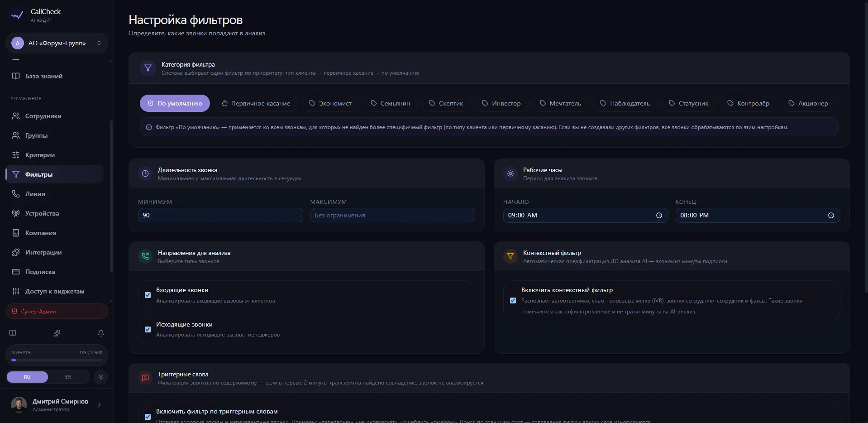868x423 pixels.
Task: Click the Устройства signal icon
Action: click(x=16, y=213)
